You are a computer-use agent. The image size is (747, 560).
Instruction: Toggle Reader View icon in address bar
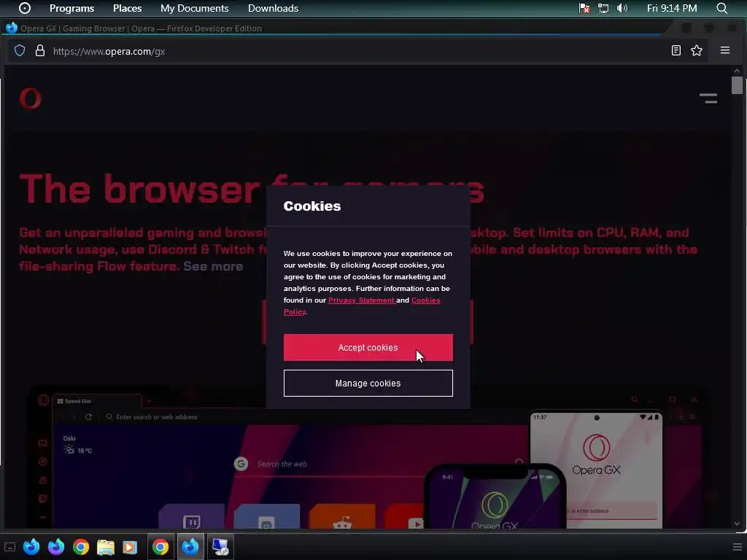pyautogui.click(x=676, y=50)
